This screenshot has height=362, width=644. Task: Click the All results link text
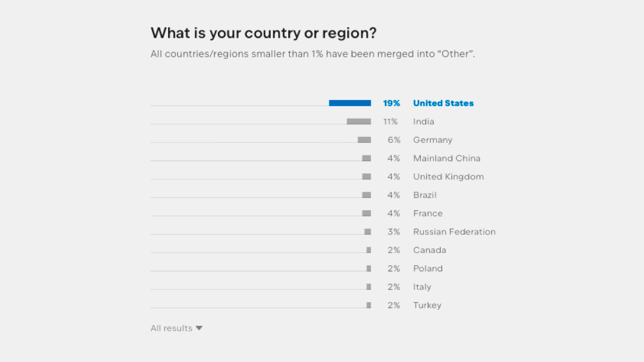[171, 328]
